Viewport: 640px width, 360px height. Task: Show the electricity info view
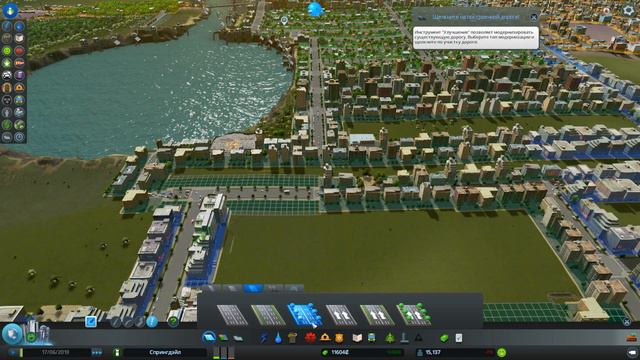tap(7, 27)
